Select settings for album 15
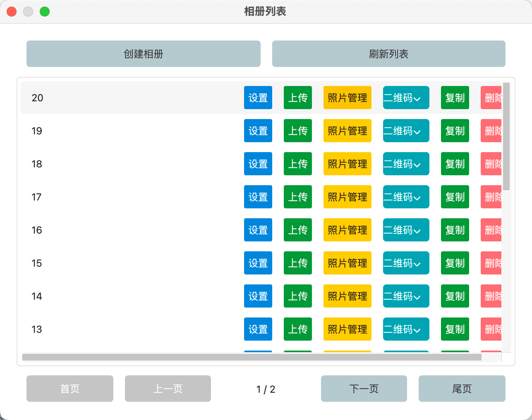 pyautogui.click(x=258, y=263)
